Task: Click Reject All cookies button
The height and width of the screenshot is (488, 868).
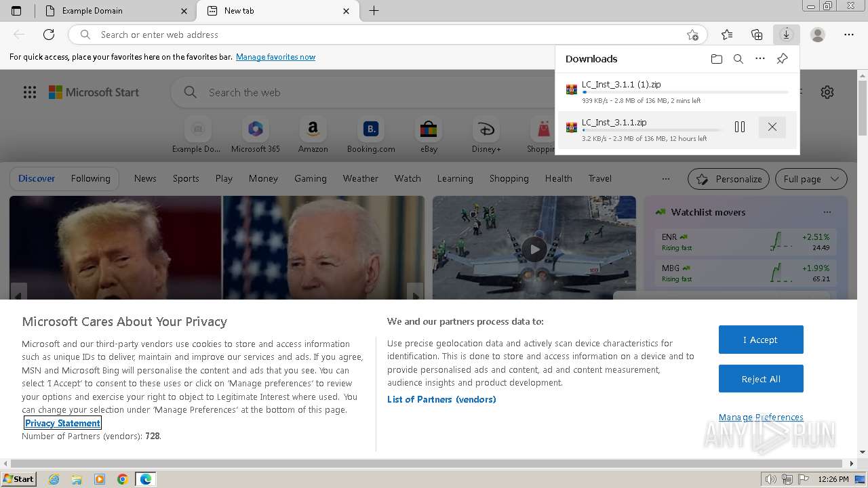Action: tap(761, 379)
